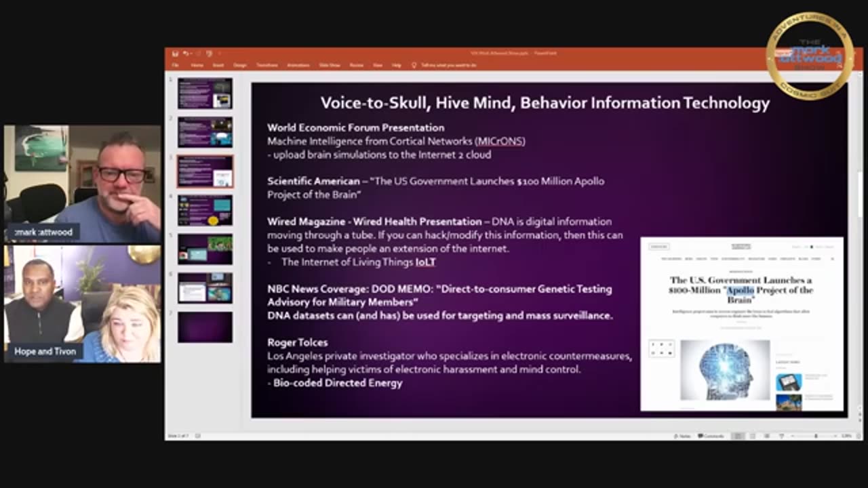
Task: Click the Wired Magazine - Wired Health Presentation text
Action: pos(374,222)
